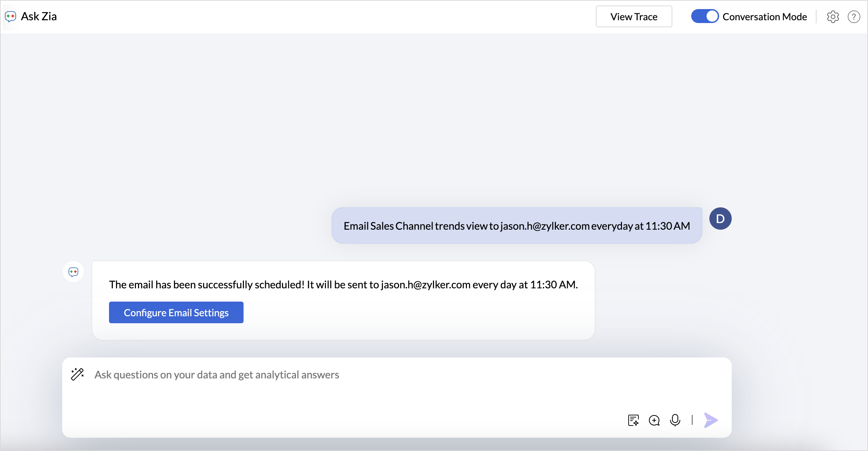Click jason.h@zylker.com in the user message

[x=545, y=226]
